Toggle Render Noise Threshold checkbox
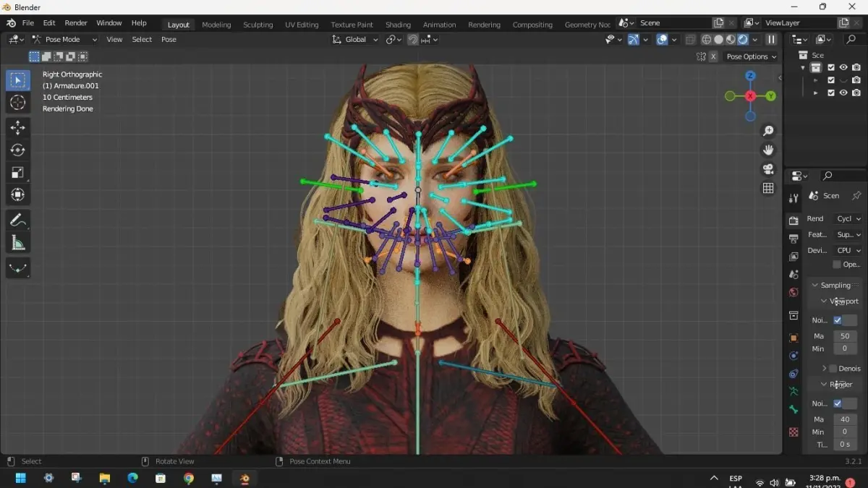Screen dimensions: 868x488 pyautogui.click(x=838, y=403)
